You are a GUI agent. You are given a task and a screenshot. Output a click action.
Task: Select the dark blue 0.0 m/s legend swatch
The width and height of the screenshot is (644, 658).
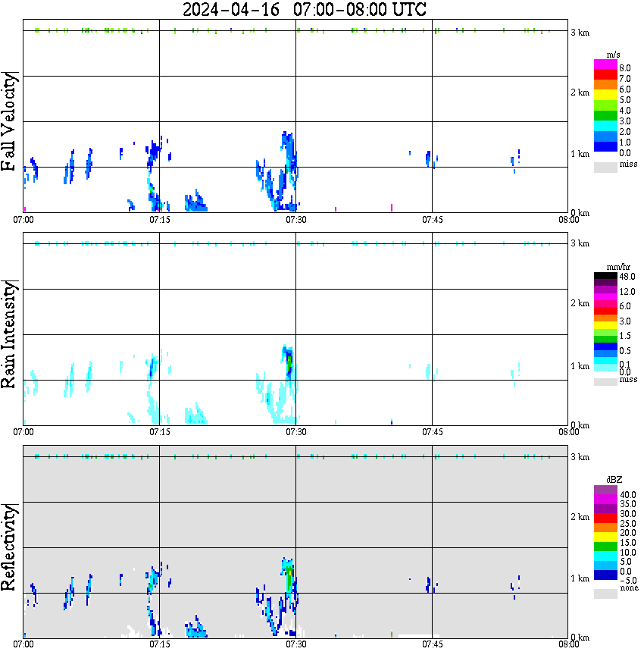pos(605,146)
